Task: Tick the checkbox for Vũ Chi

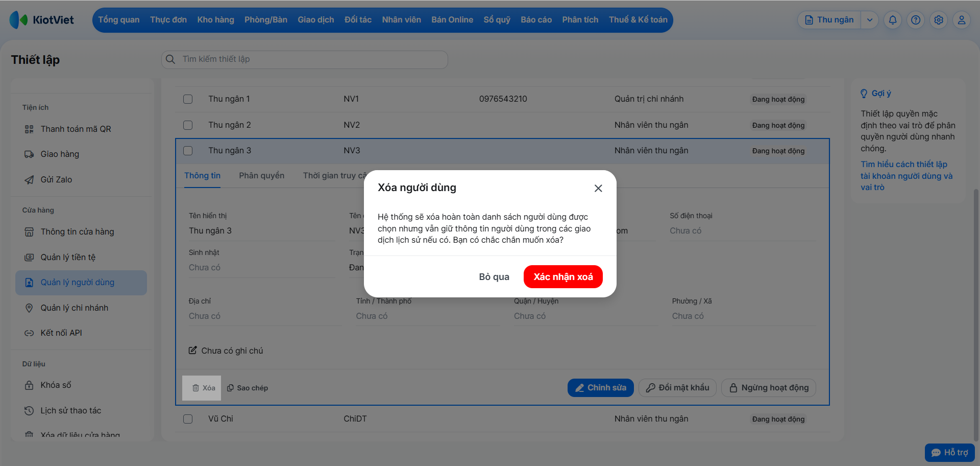Action: pyautogui.click(x=188, y=419)
